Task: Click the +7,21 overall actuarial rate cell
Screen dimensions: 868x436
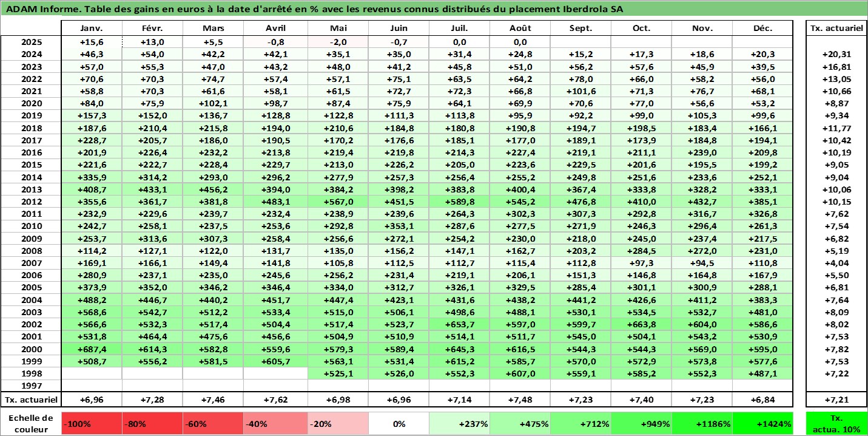Action: coord(836,400)
